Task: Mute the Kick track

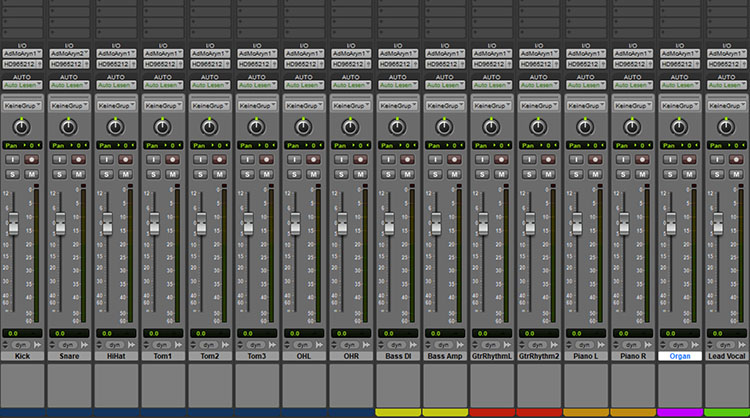Action: coord(32,175)
